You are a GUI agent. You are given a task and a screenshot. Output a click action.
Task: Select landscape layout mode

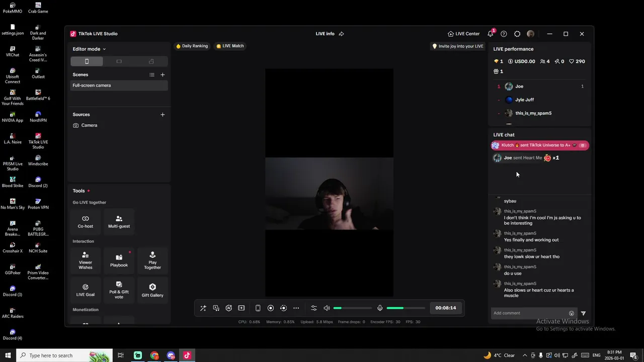click(x=119, y=61)
